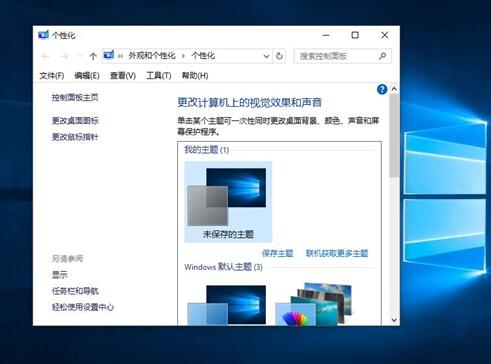The height and width of the screenshot is (364, 491).
Task: Open the 帮助(H) menu
Action: click(x=195, y=76)
